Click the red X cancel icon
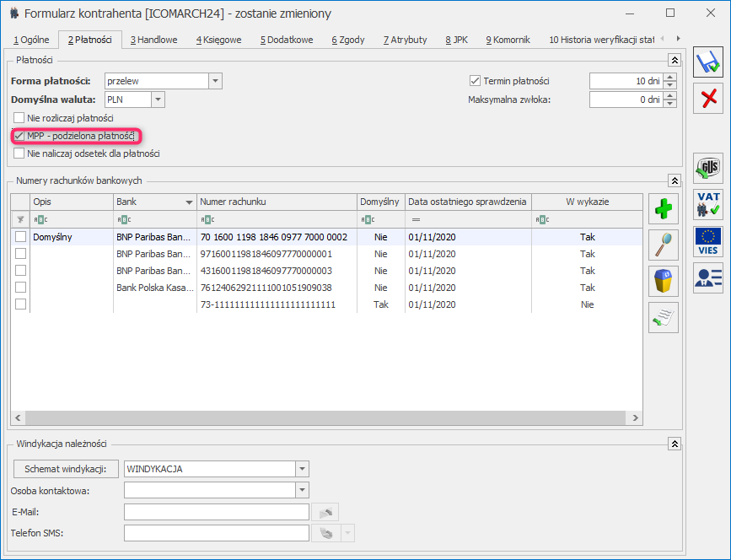731x560 pixels. tap(708, 98)
